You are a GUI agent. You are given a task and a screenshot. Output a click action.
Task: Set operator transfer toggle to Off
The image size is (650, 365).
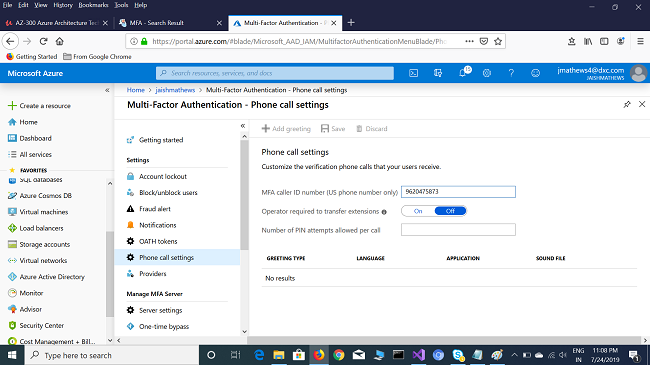point(450,211)
